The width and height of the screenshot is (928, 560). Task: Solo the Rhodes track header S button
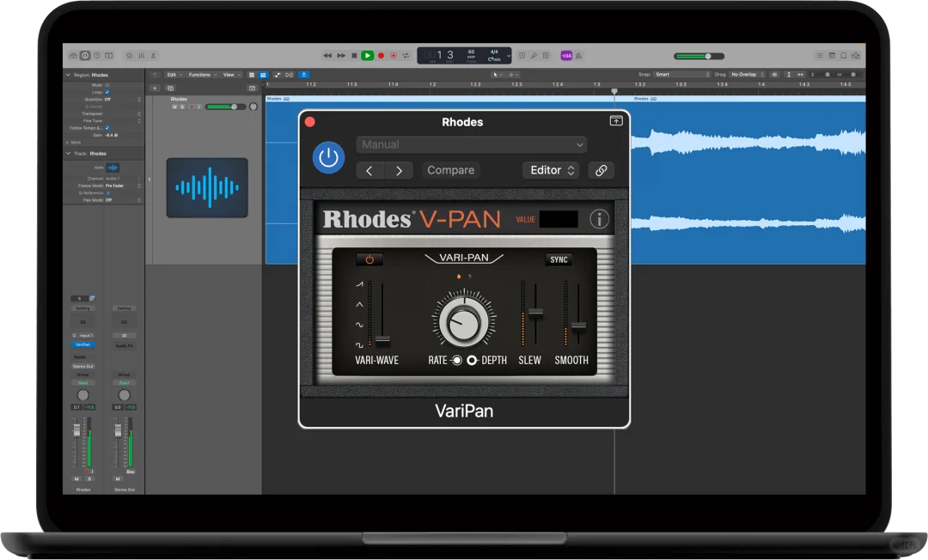tap(181, 107)
